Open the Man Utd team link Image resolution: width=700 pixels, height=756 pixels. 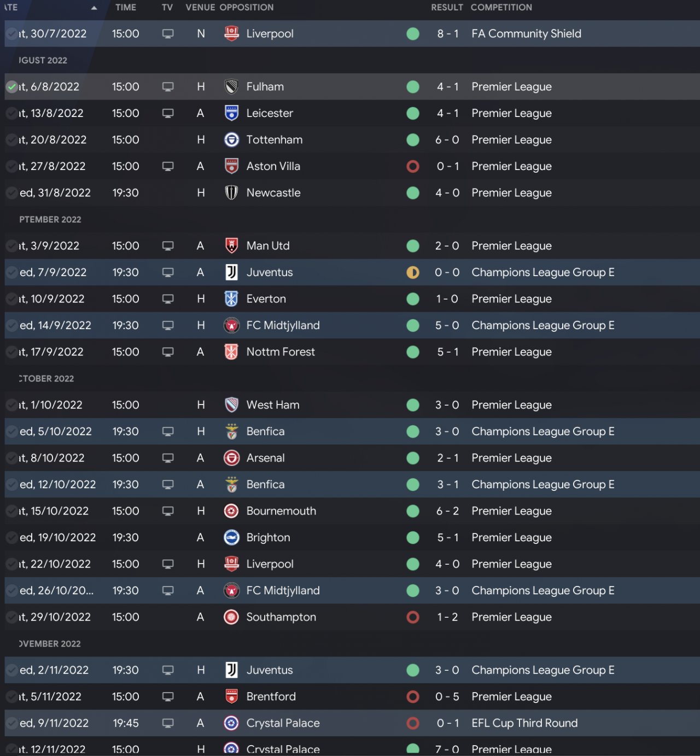pos(268,246)
